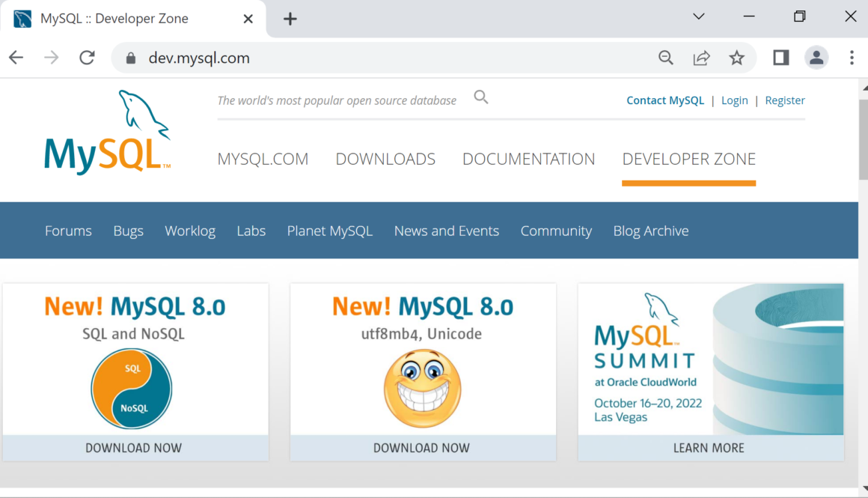Image resolution: width=868 pixels, height=498 pixels.
Task: Click the MySQL dolphin logo
Action: click(x=107, y=131)
